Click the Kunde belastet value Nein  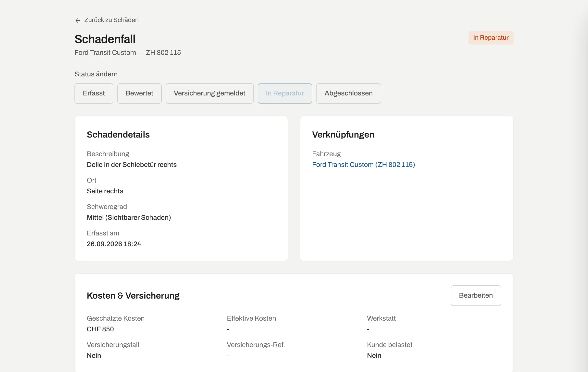coord(374,356)
